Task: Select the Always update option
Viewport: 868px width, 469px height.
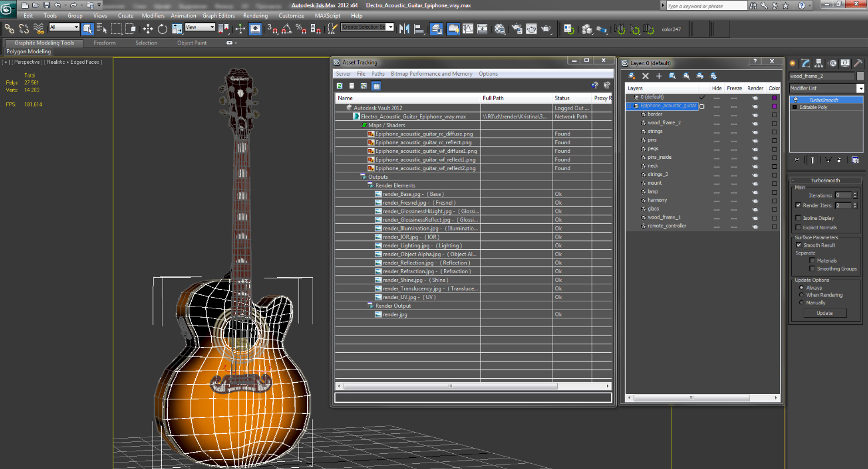Action: [x=802, y=288]
